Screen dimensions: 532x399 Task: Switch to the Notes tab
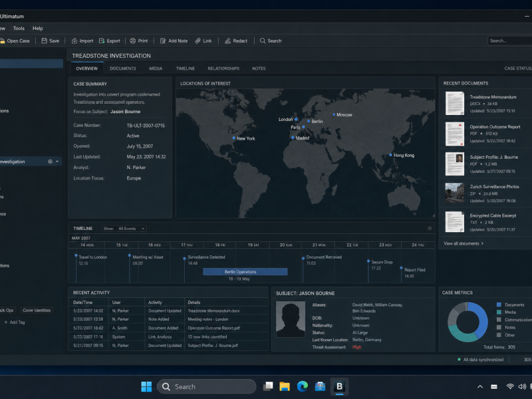259,68
